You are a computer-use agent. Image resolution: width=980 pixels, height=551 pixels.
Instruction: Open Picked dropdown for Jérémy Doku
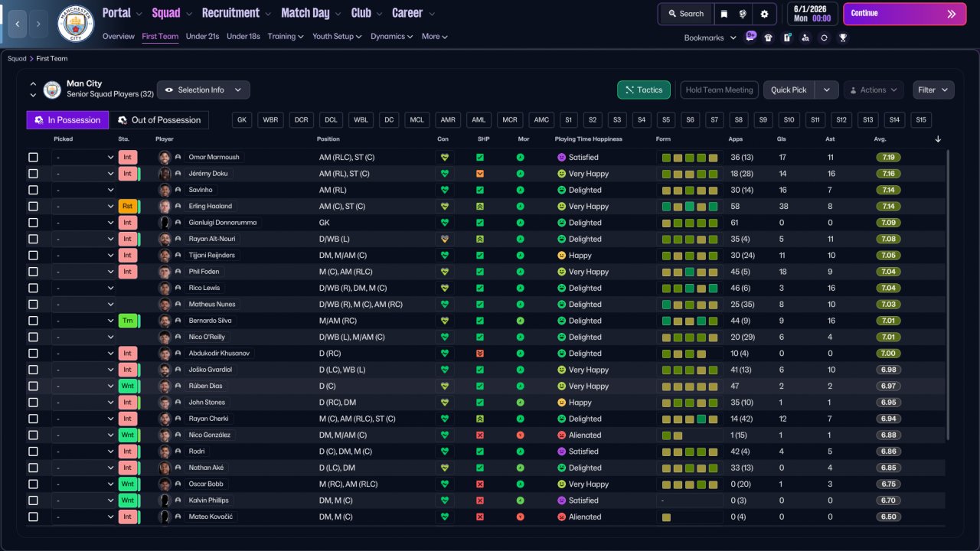coord(83,174)
